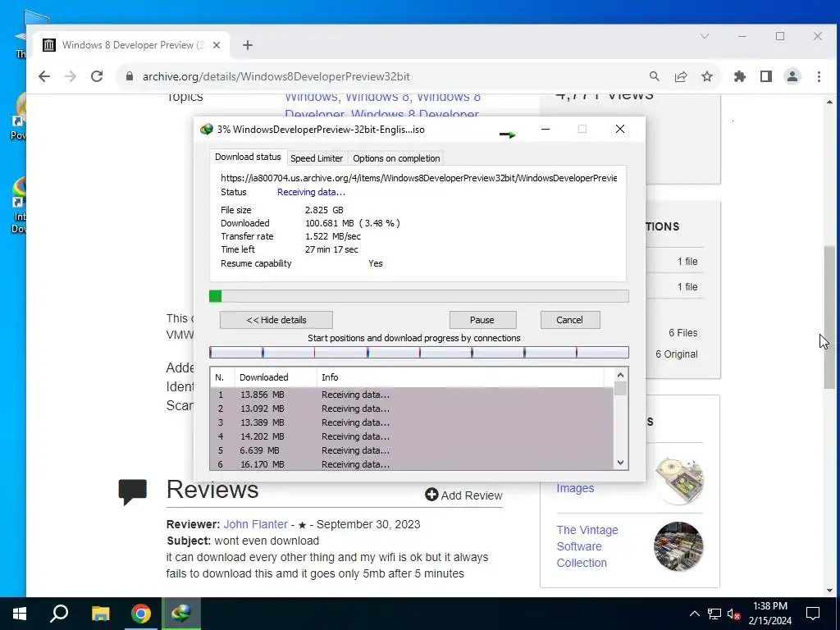
Task: Click the address bar URL
Action: [x=276, y=76]
